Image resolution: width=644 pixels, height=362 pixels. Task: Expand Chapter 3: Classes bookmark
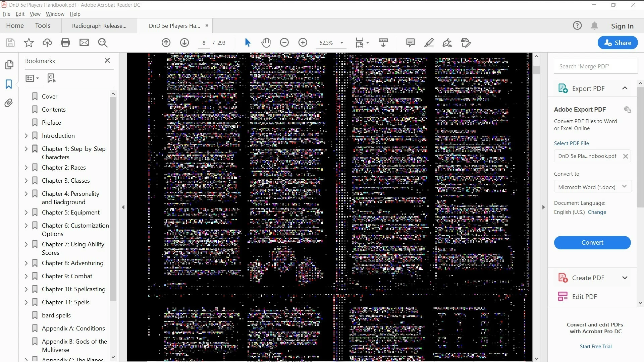26,181
